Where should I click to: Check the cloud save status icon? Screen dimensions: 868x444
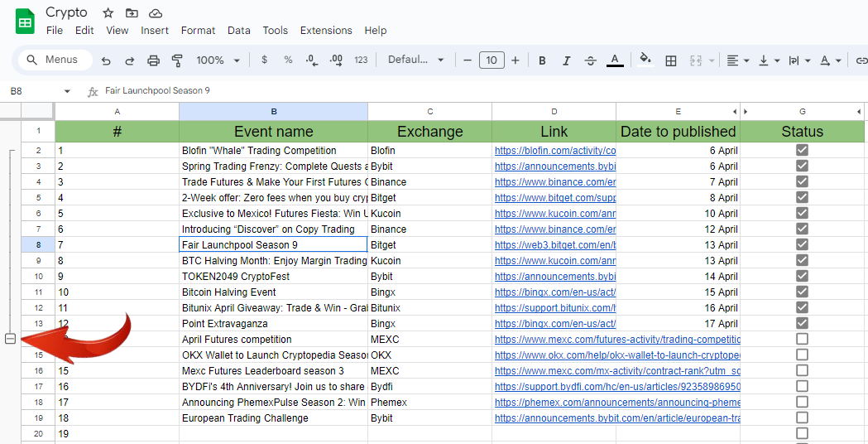point(156,12)
